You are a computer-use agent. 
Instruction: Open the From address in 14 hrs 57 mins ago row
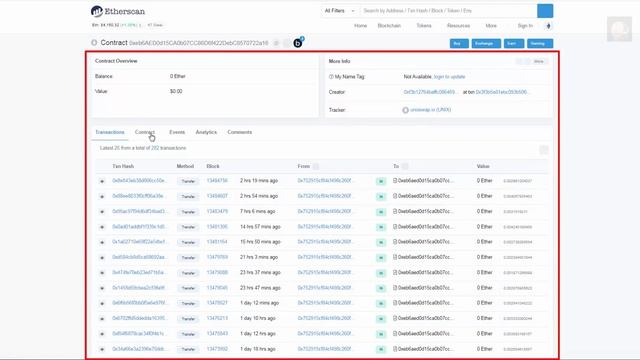coord(326,227)
